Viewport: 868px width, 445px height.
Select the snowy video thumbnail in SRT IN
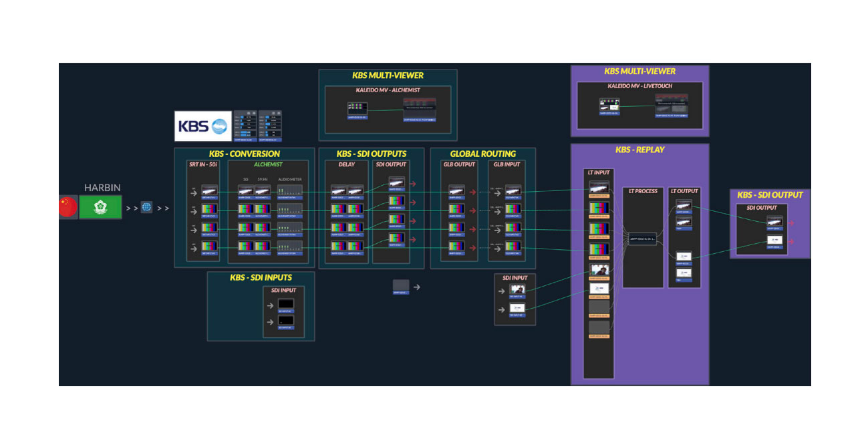[x=210, y=190]
